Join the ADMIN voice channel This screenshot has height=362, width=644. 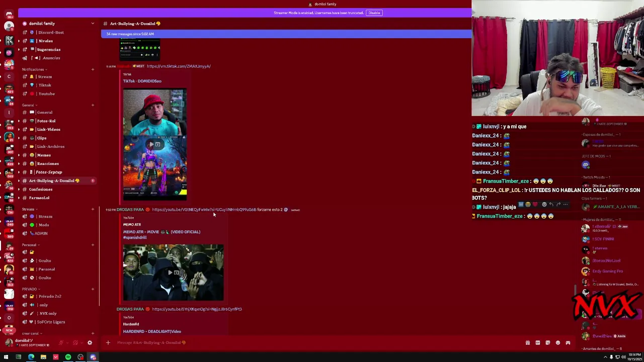[58, 233]
